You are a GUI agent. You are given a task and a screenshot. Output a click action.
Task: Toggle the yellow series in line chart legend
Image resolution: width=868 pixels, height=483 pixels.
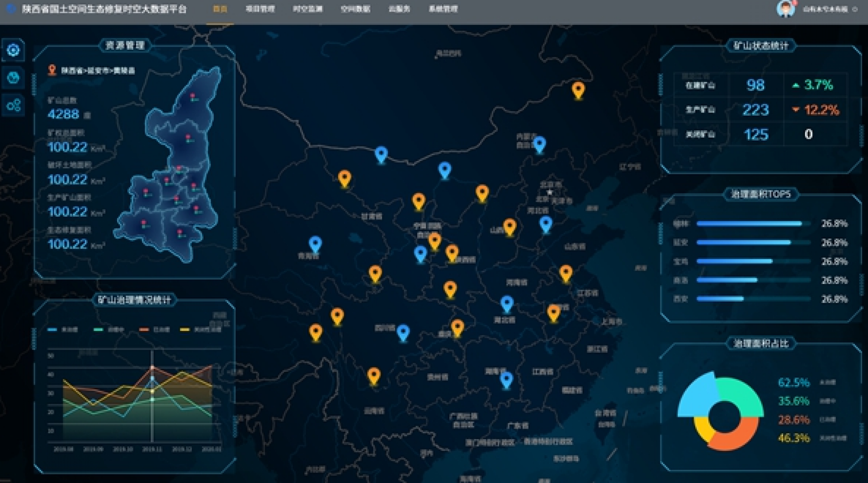[201, 329]
